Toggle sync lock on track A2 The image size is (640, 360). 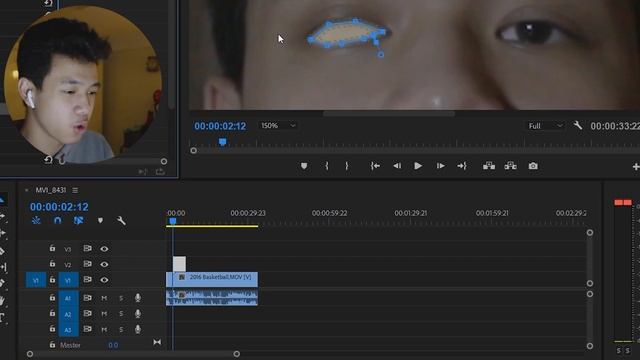coord(87,313)
